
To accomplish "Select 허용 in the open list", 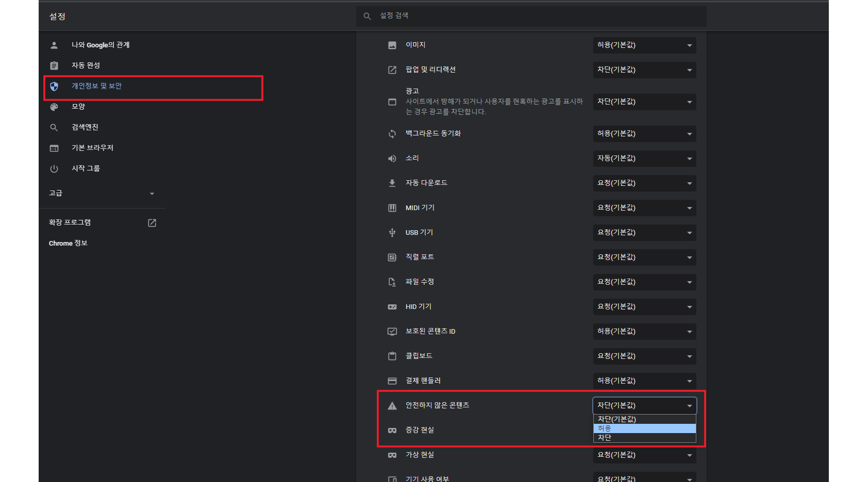I will click(x=644, y=428).
